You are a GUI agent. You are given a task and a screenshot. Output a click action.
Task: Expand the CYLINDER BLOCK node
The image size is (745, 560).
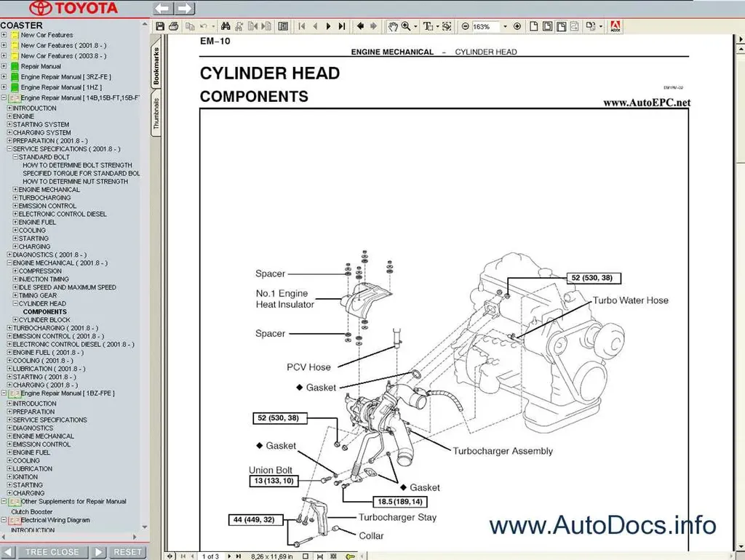click(x=15, y=320)
